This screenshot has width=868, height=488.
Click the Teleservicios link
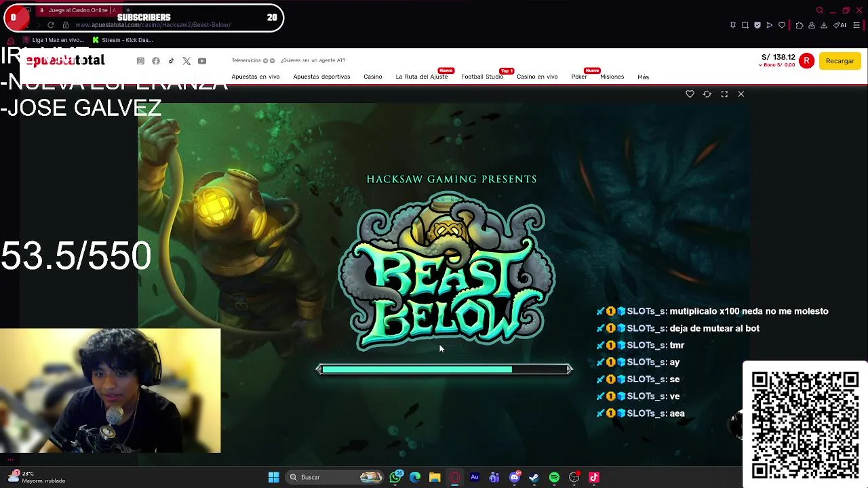pos(246,60)
